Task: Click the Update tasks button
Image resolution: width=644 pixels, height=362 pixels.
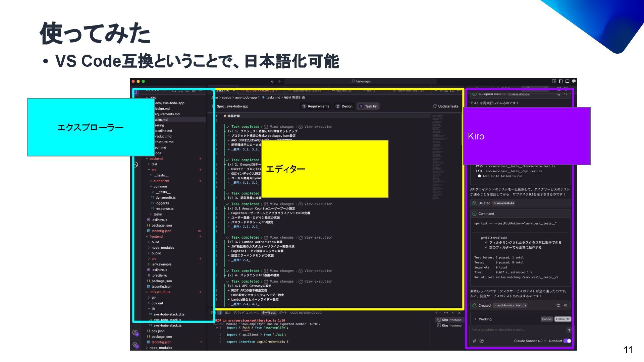Action: (x=446, y=106)
